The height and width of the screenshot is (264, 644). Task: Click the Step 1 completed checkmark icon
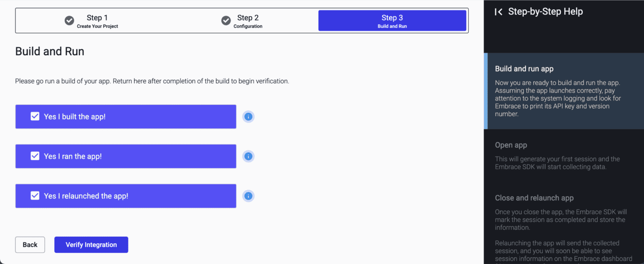(69, 20)
